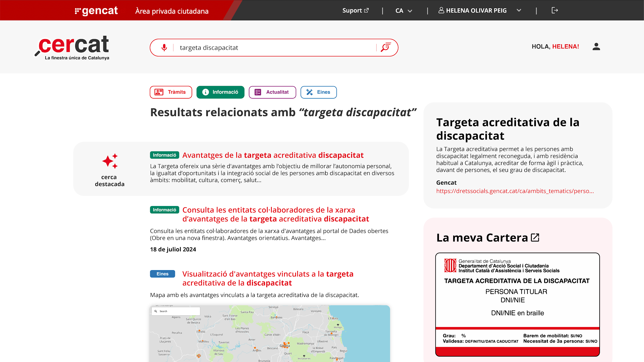Screen dimensions: 644x362
Task: Click external link icon next to Suport
Action: click(366, 10)
